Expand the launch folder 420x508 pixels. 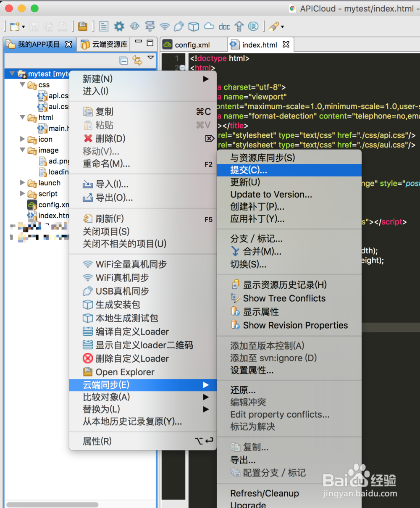tap(22, 183)
